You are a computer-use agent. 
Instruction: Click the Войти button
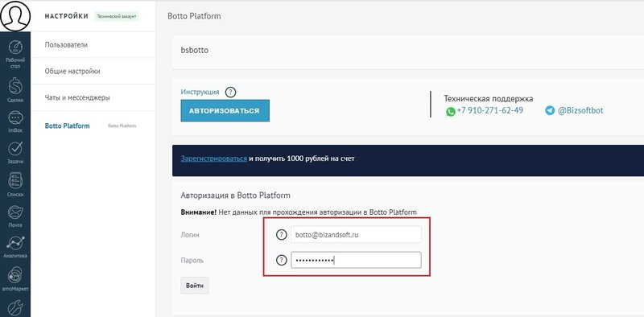coord(195,286)
